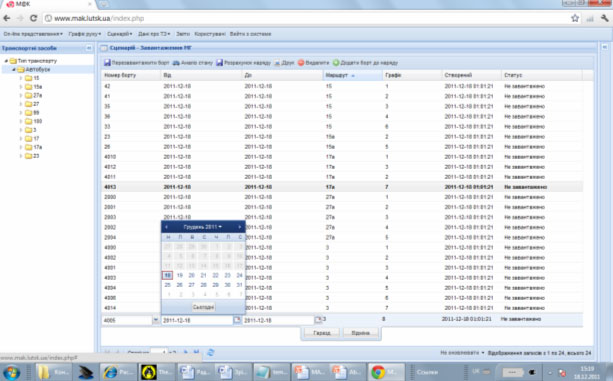Image resolution: width=613 pixels, height=381 pixels.
Task: Collapse the vehicles side panel
Action: 89,48
